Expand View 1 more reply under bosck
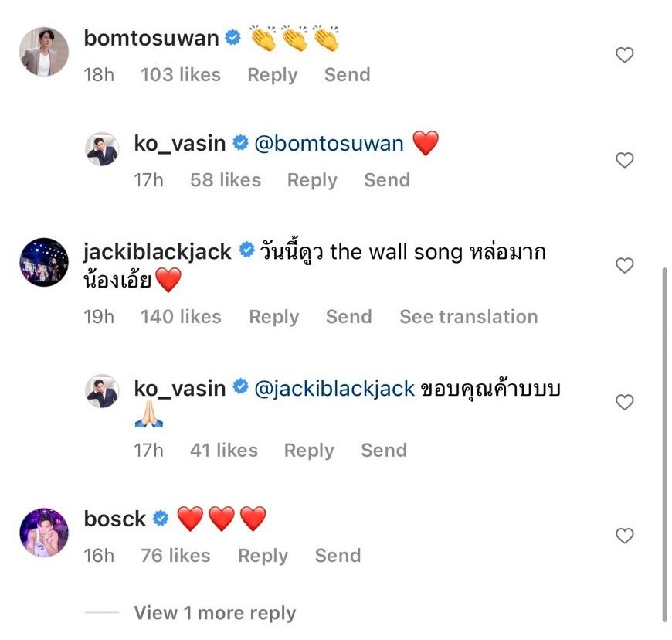Viewport: 672px width, 640px height. pyautogui.click(x=215, y=613)
